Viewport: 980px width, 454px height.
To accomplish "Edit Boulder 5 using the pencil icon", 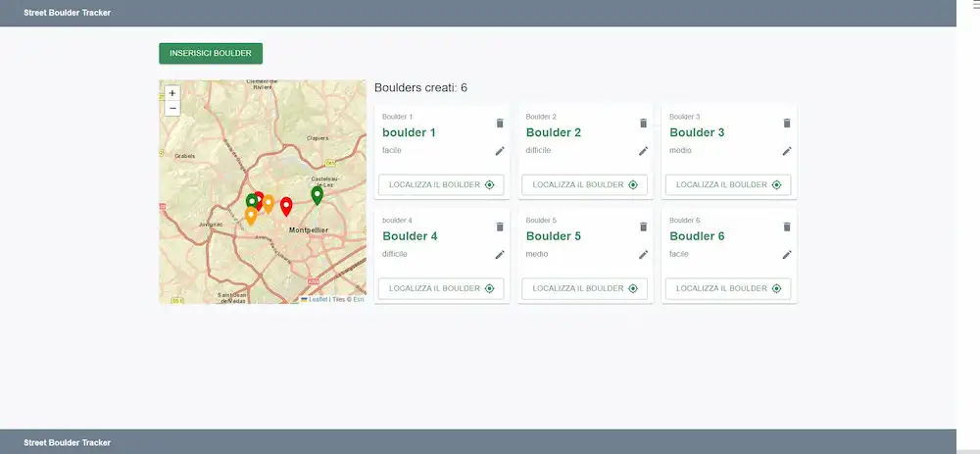I will pos(643,255).
